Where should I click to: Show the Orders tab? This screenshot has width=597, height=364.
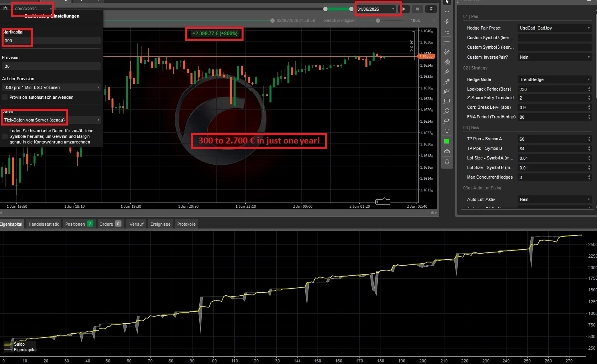[x=110, y=224]
